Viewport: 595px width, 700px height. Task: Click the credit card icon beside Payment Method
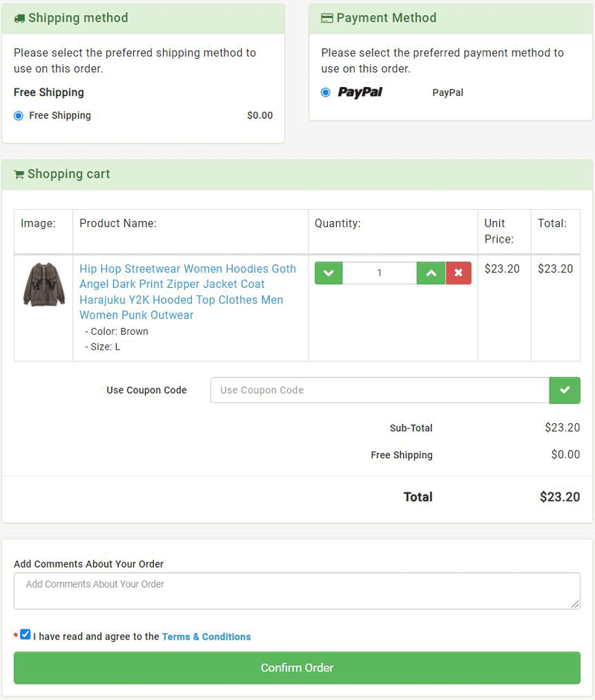pos(327,18)
